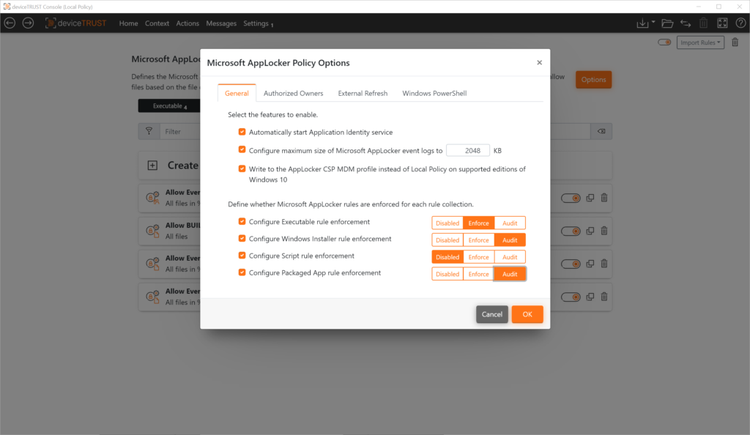Open the Messages menu
The height and width of the screenshot is (435, 750).
[221, 23]
